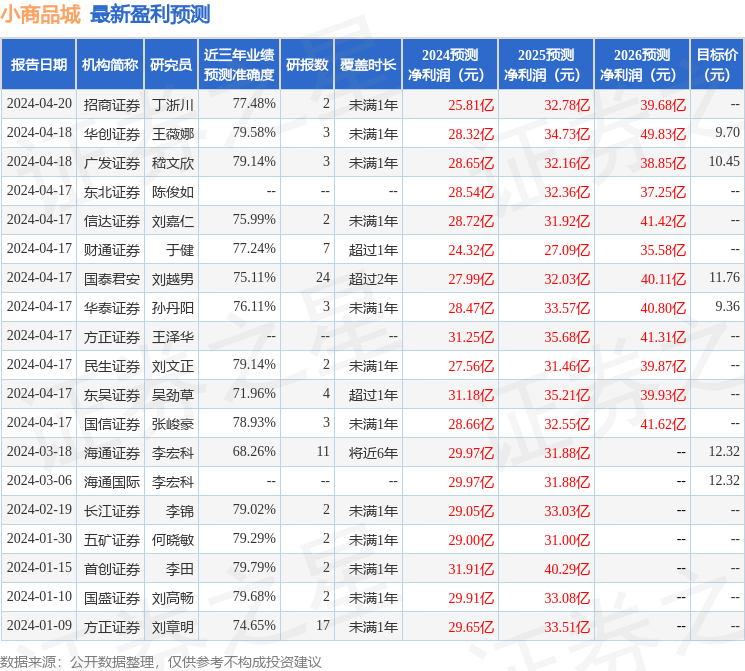
Task: Click analyst name 丁浙川
Action: pyautogui.click(x=173, y=105)
